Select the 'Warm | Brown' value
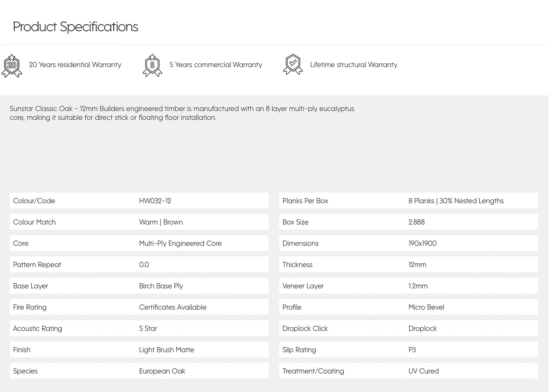Screen dimensions: 549x392 pos(161,222)
